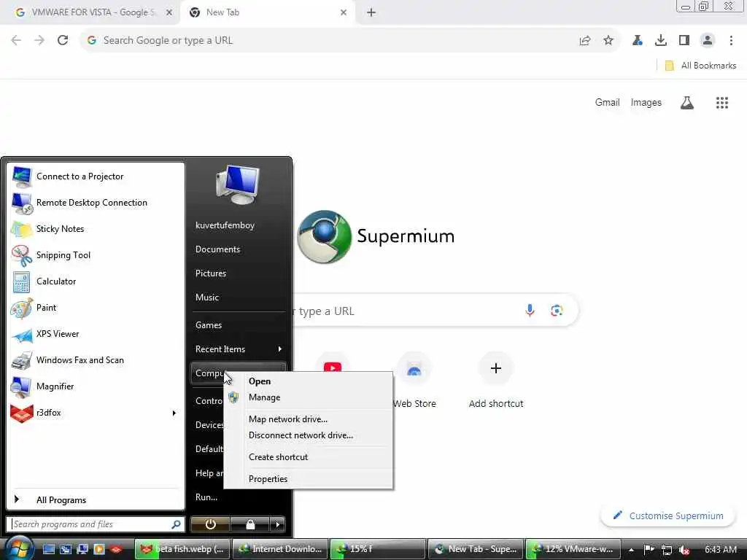
Task: Click the share page icon in address bar
Action: [x=585, y=41]
